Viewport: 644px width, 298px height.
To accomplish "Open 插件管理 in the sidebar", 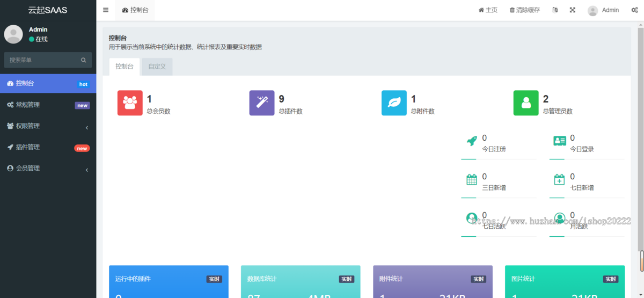I will pyautogui.click(x=48, y=147).
